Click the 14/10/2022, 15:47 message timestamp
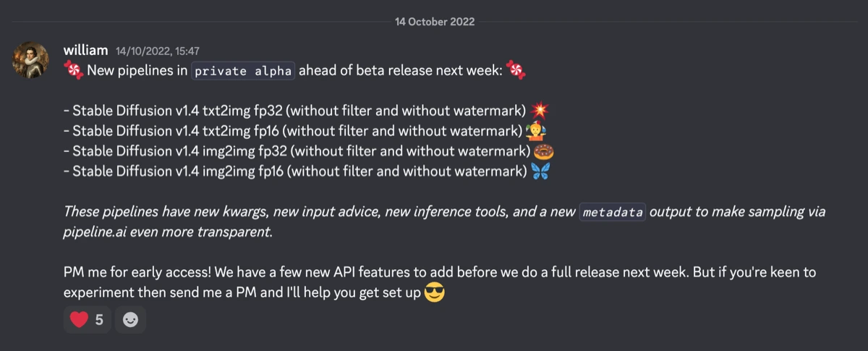868x351 pixels. coord(158,51)
